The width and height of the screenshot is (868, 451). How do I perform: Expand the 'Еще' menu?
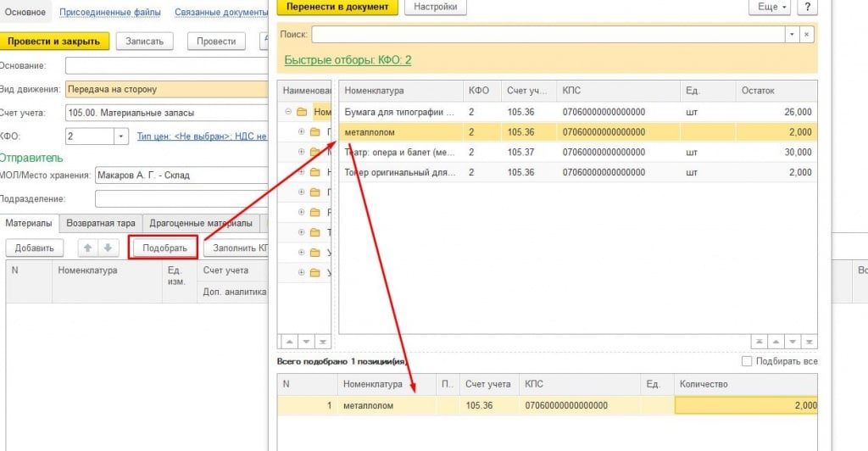[769, 7]
